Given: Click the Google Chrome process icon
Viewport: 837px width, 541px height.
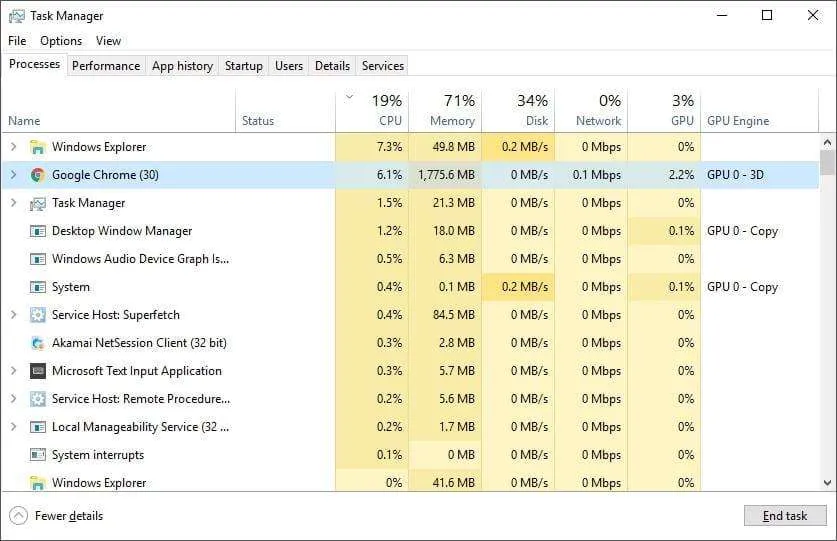Looking at the screenshot, I should [37, 175].
